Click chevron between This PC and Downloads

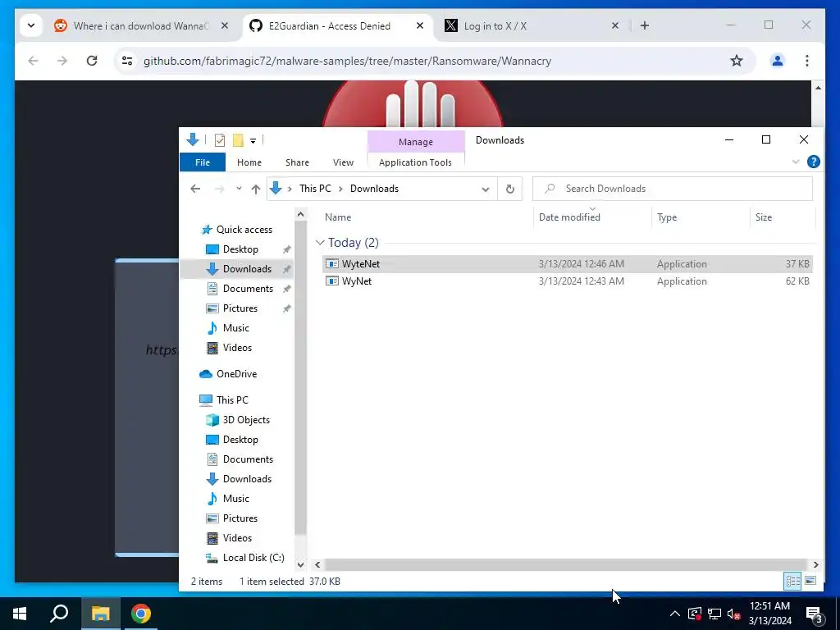[340, 189]
